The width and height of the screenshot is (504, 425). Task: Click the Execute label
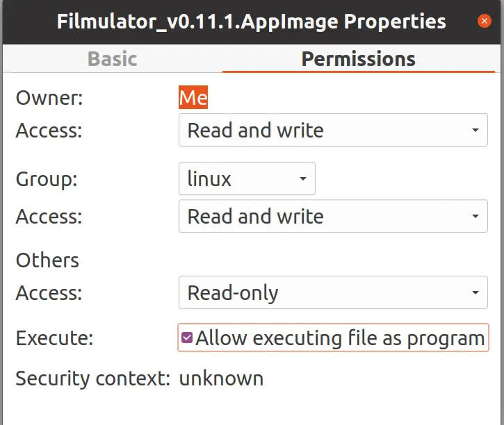(54, 338)
